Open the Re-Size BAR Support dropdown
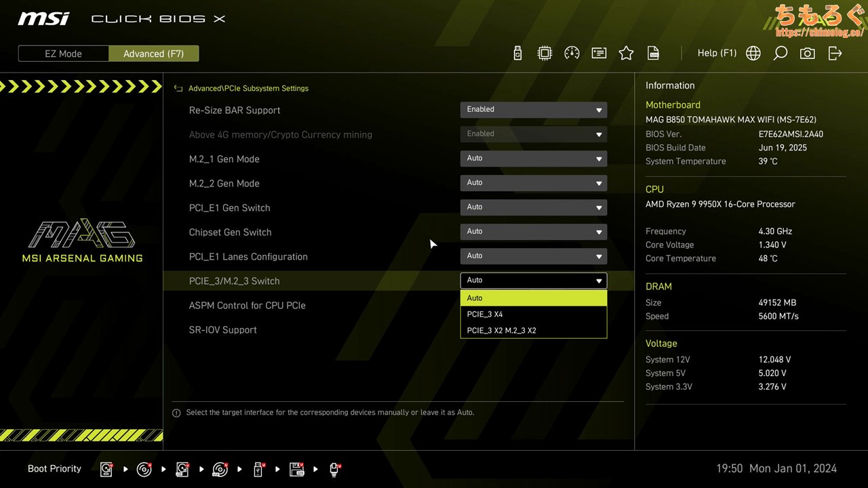Viewport: 868px width, 488px height. [x=533, y=110]
